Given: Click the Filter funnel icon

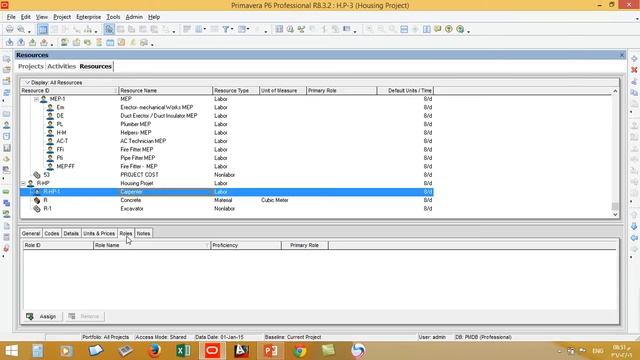Looking at the screenshot, I should point(226,29).
